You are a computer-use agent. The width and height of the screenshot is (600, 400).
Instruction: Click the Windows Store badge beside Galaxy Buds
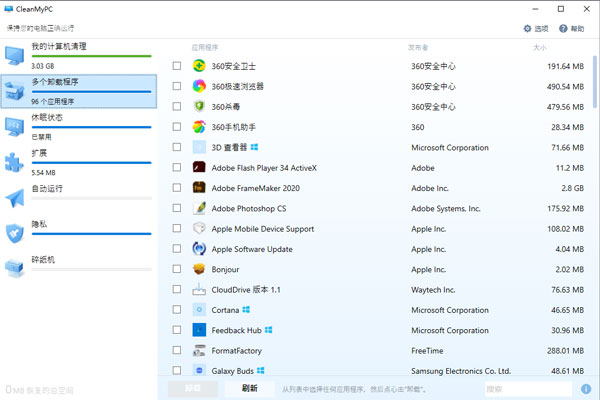[261, 370]
